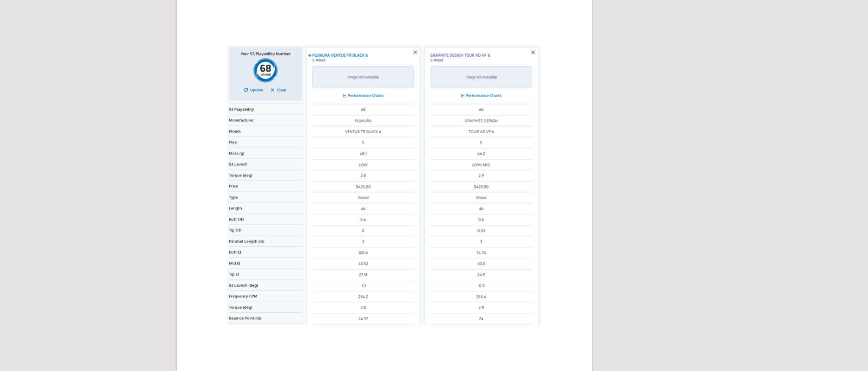Click the Graphite Design LOW/MID launch value
The width and height of the screenshot is (868, 371).
(481, 165)
